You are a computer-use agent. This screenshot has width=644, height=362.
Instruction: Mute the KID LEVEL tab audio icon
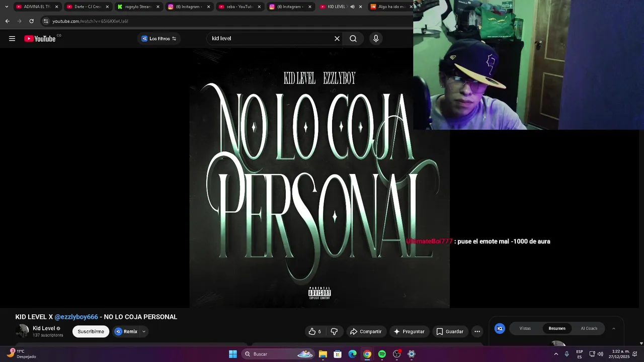coord(352,7)
